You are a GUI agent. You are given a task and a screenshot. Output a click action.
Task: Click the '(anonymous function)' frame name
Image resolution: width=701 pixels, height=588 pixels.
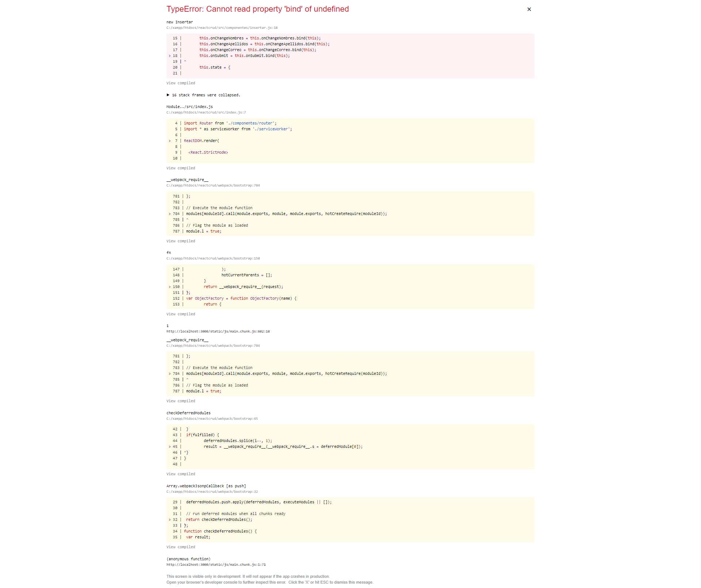tap(188, 559)
